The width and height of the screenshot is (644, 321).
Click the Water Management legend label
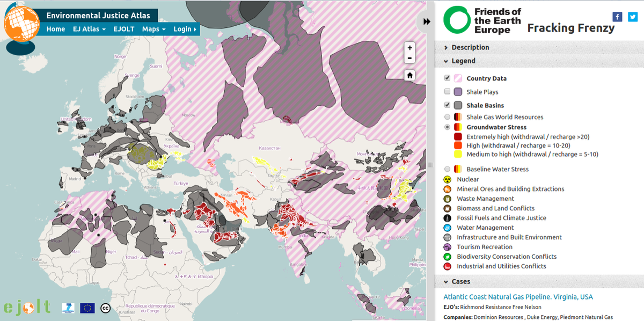click(485, 228)
